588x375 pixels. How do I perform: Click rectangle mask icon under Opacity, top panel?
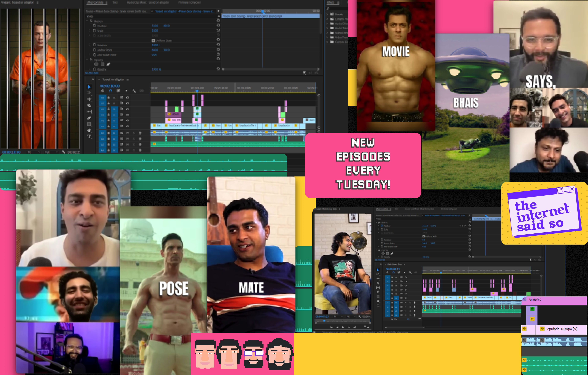pos(102,64)
